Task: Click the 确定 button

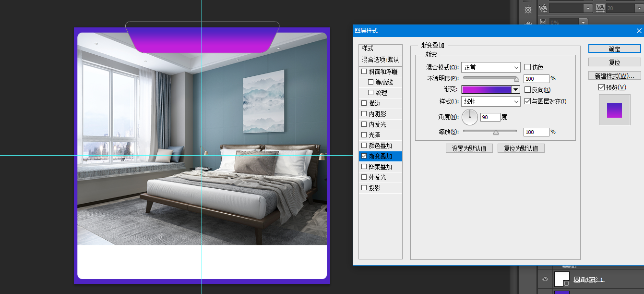Action: click(615, 49)
